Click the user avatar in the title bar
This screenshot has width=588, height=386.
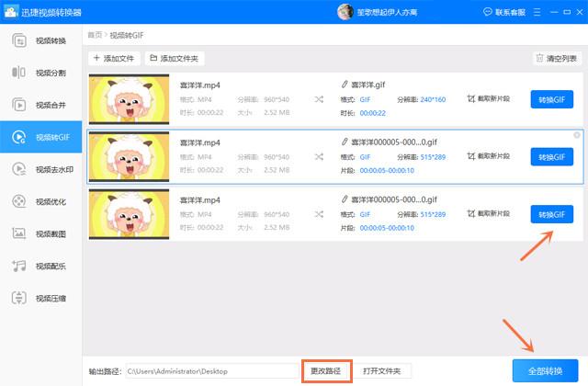coord(345,12)
